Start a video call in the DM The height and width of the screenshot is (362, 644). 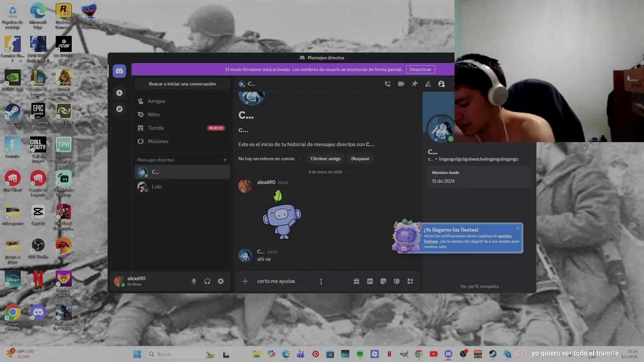[401, 84]
